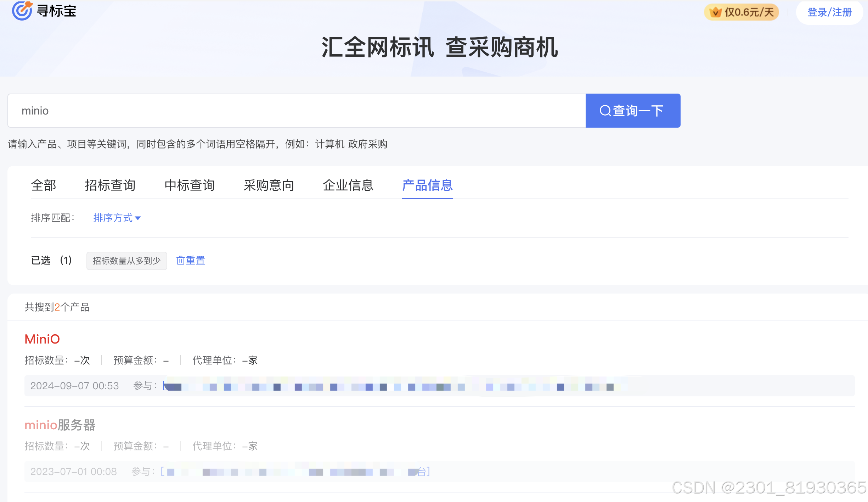This screenshot has width=868, height=502.
Task: Click 预算金额 value under minio服务器
Action: (x=166, y=446)
